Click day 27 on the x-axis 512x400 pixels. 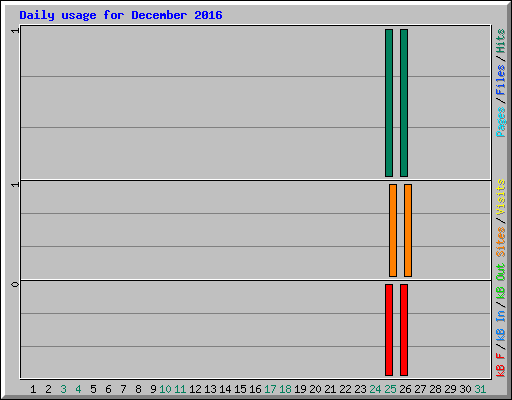[420, 389]
